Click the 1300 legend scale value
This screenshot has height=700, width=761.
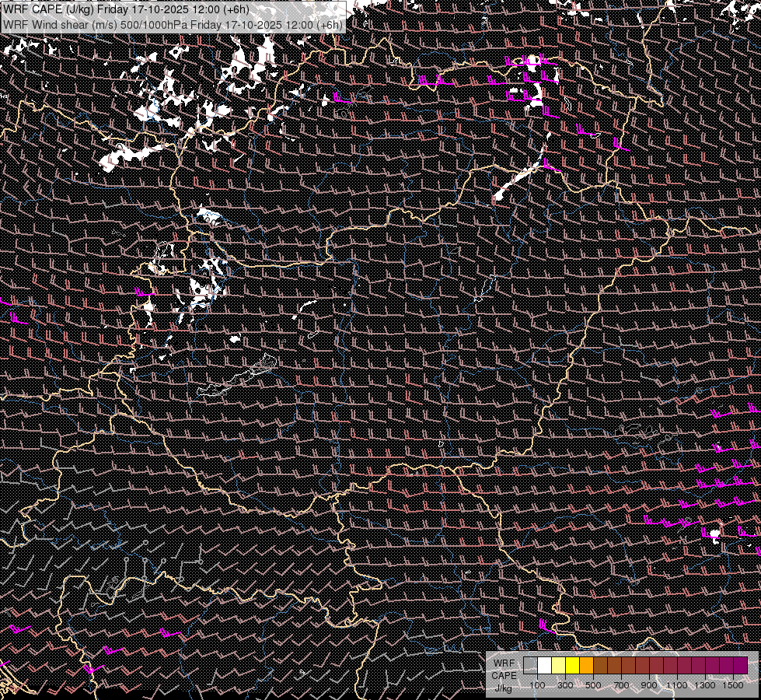(704, 685)
